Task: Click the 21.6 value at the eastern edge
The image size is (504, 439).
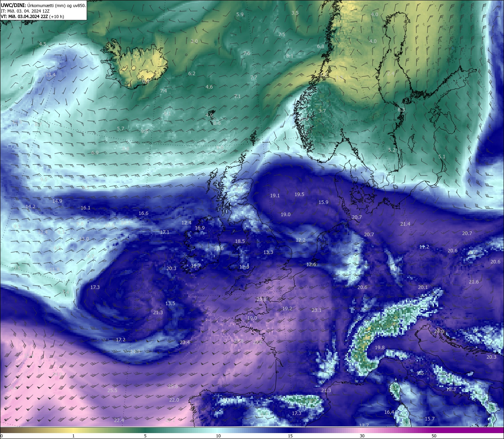Action: point(474,282)
